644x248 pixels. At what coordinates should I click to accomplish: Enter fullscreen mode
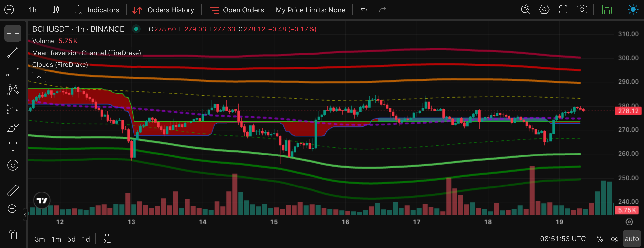click(x=563, y=10)
